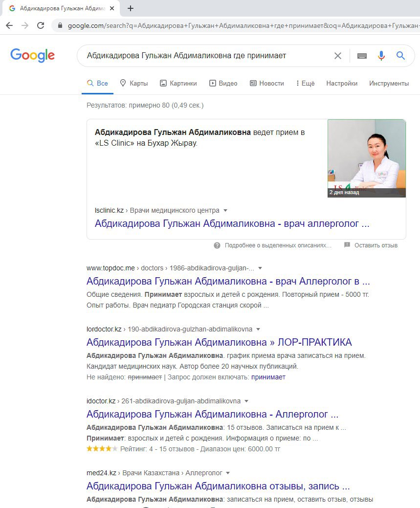This screenshot has width=420, height=508.
Task: Open the on-screen keyboard icon
Action: pos(362,56)
